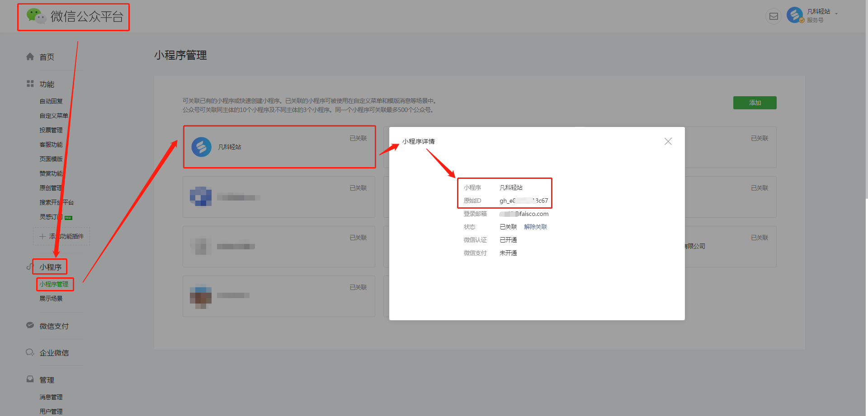Click the 凡科轻站 card logo icon

pyautogui.click(x=202, y=147)
